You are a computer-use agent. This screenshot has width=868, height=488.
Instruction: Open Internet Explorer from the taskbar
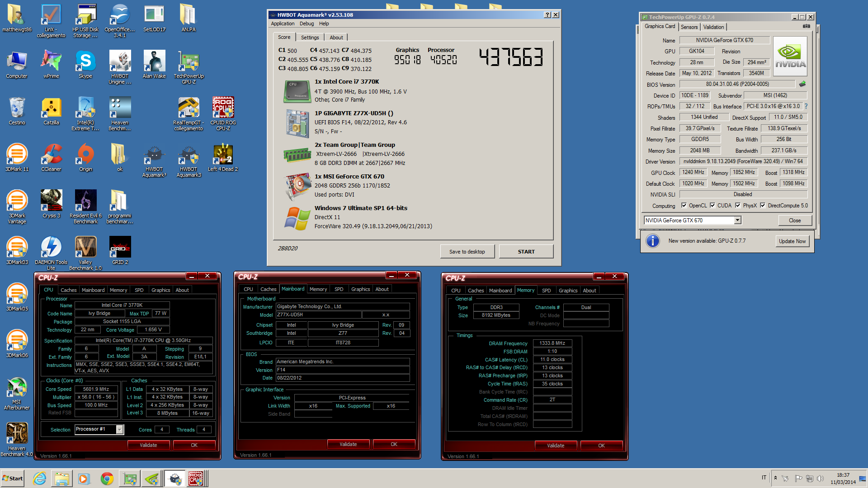click(40, 479)
